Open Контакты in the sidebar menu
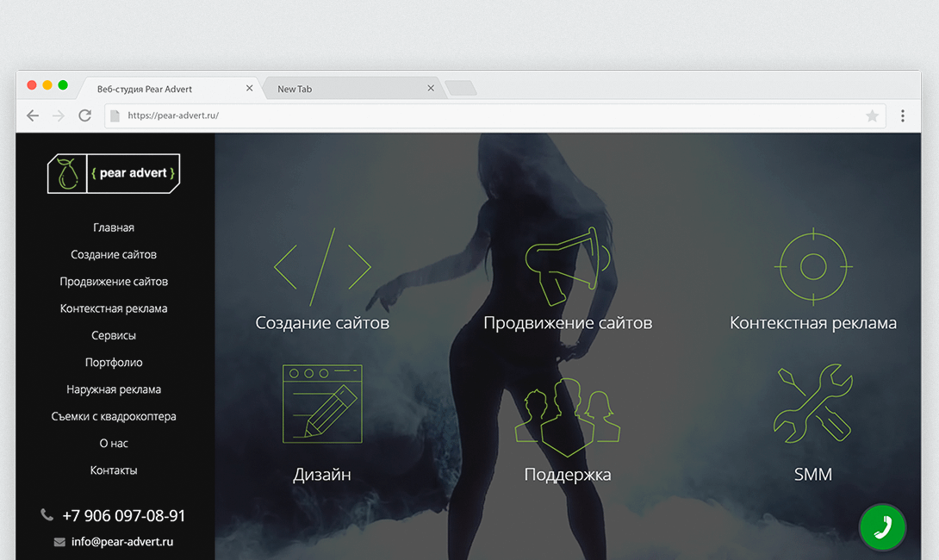This screenshot has width=939, height=560. click(114, 470)
